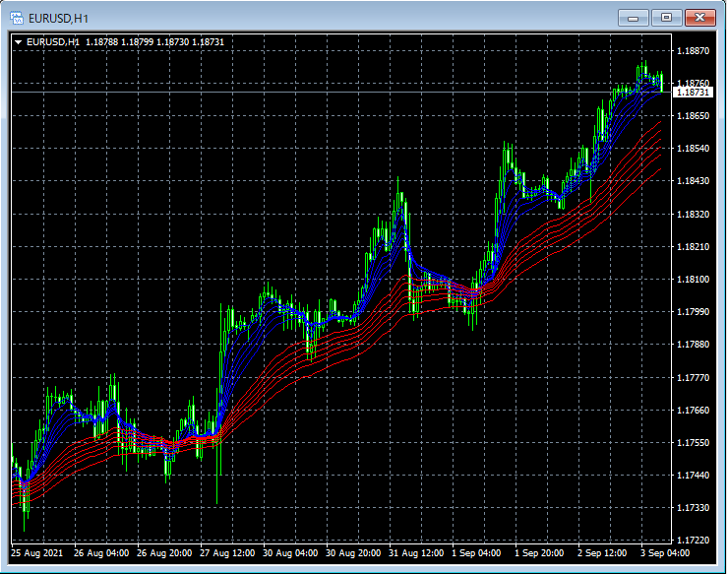Click price scale value 1.17880
Image resolution: width=728 pixels, height=574 pixels.
[694, 344]
